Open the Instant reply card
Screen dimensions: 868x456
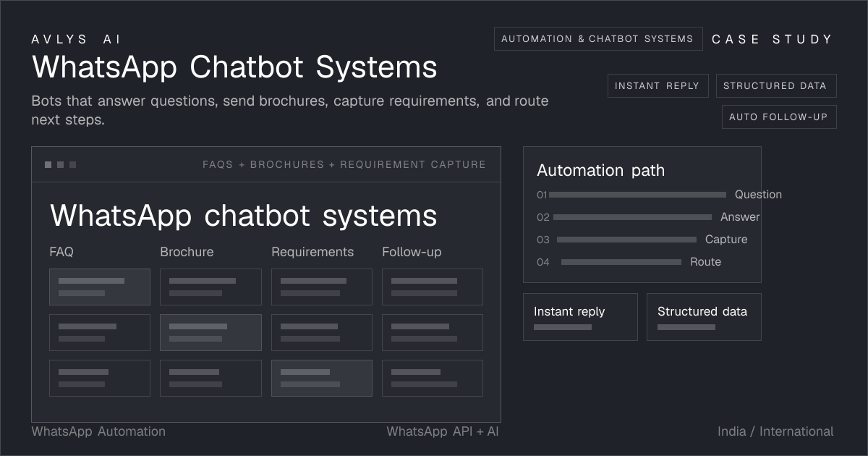pos(580,317)
